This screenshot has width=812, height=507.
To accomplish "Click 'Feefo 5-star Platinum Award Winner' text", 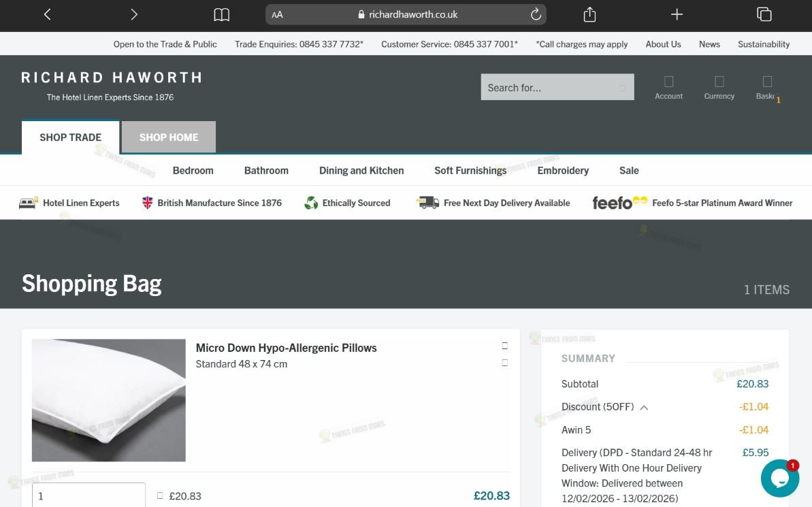I will pyautogui.click(x=722, y=203).
